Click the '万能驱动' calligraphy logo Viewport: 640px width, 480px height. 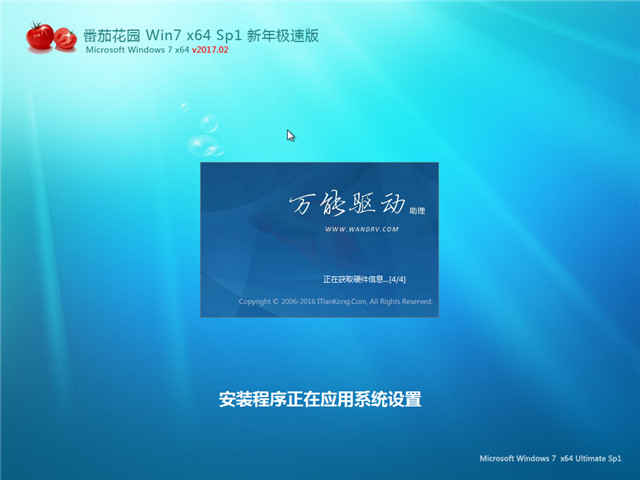tap(347, 202)
